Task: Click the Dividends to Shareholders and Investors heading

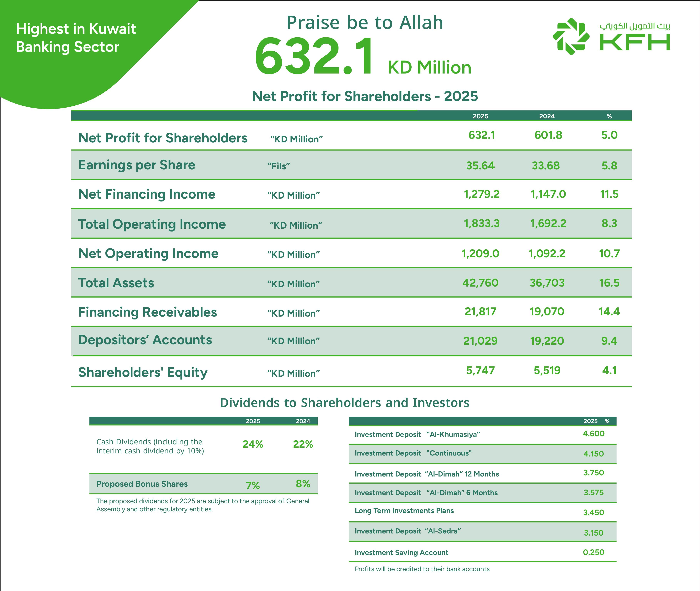Action: 344,403
